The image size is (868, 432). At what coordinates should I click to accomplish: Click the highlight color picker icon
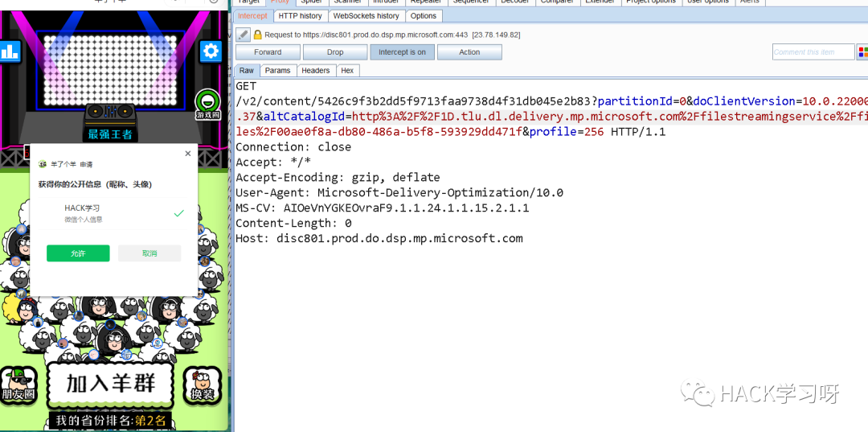[x=862, y=52]
